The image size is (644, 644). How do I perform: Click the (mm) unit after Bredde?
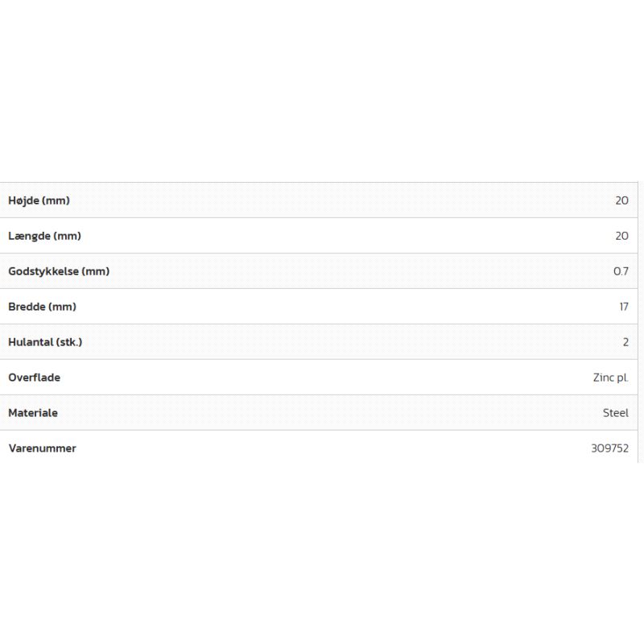click(62, 307)
